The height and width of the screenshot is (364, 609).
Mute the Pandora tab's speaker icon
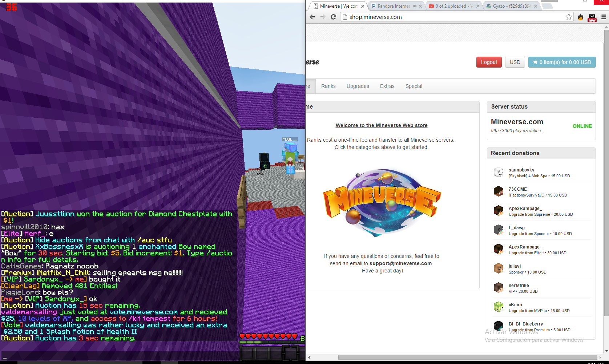(415, 6)
